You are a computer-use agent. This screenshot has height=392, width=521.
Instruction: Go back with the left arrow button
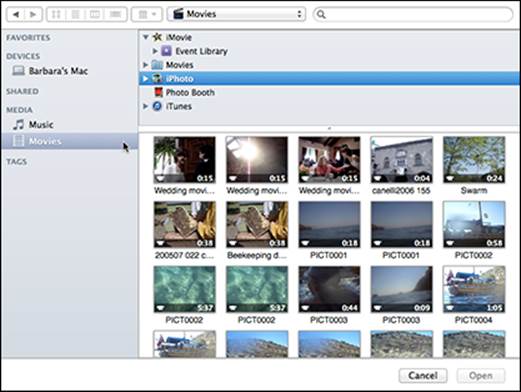[15, 14]
